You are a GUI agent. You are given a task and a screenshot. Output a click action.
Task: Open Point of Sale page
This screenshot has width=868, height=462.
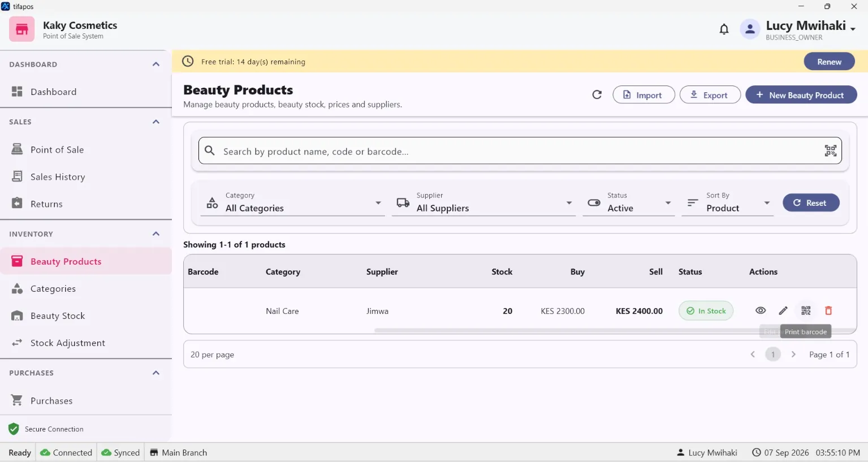(x=86, y=149)
